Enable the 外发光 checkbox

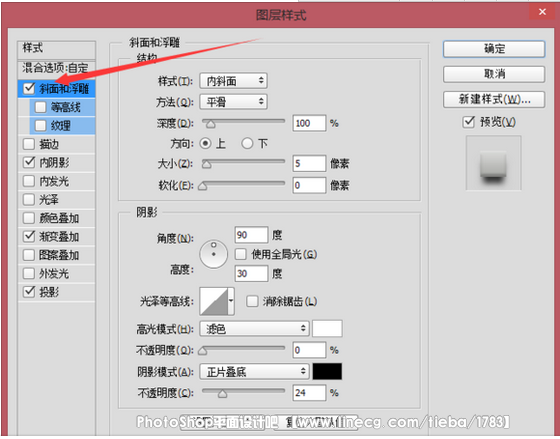(x=29, y=273)
